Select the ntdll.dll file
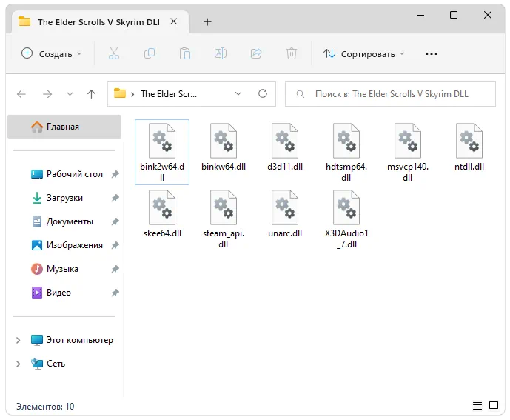The width and height of the screenshot is (510, 420). pyautogui.click(x=469, y=147)
